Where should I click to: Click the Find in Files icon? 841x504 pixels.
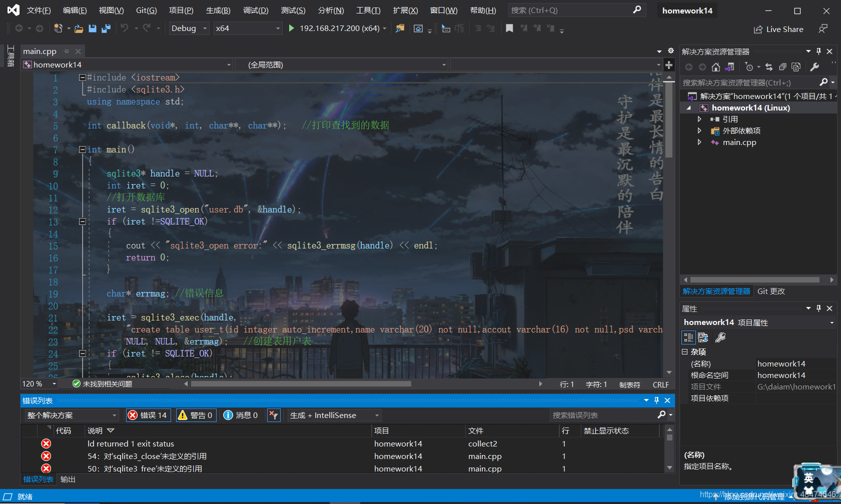[400, 28]
